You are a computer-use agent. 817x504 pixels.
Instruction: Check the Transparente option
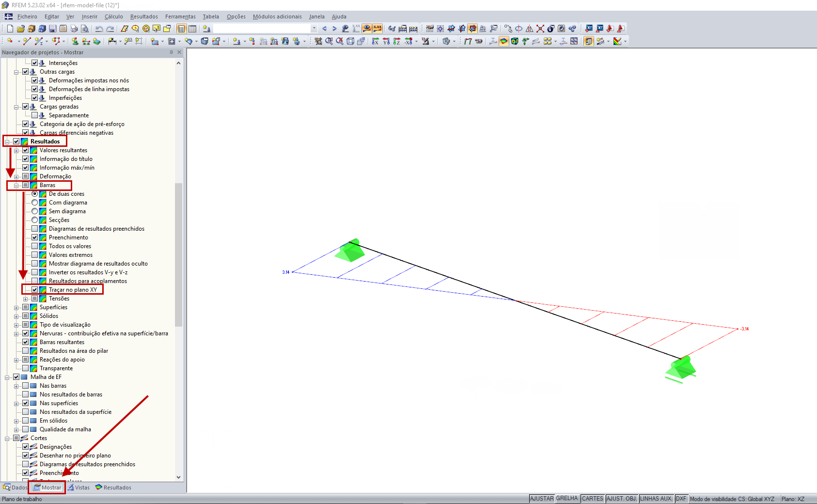pyautogui.click(x=26, y=368)
